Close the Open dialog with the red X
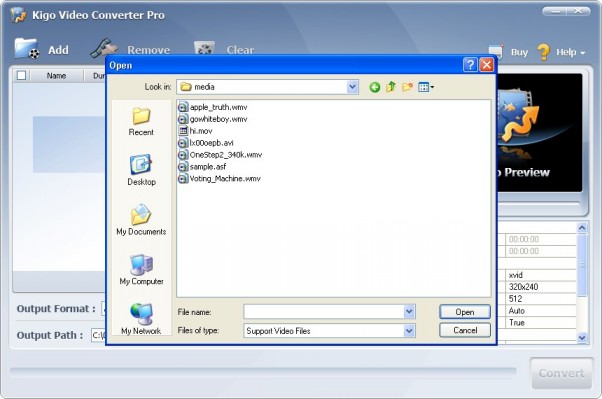 [486, 65]
